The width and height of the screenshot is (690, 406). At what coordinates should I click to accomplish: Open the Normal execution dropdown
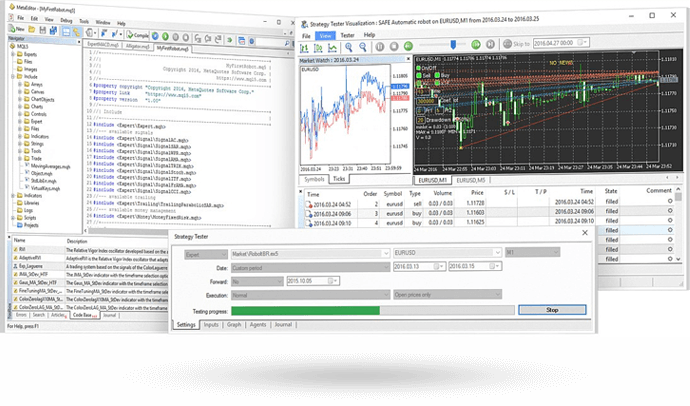[311, 295]
